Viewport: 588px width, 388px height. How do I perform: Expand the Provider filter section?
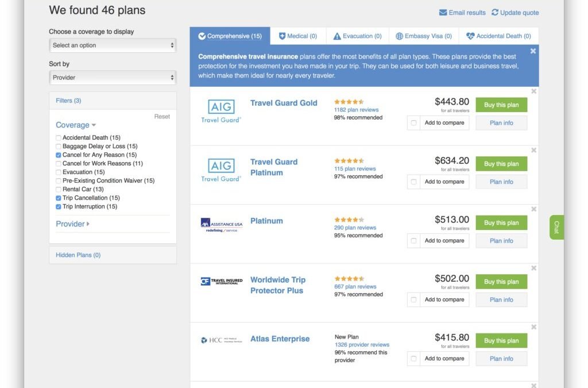pos(72,224)
